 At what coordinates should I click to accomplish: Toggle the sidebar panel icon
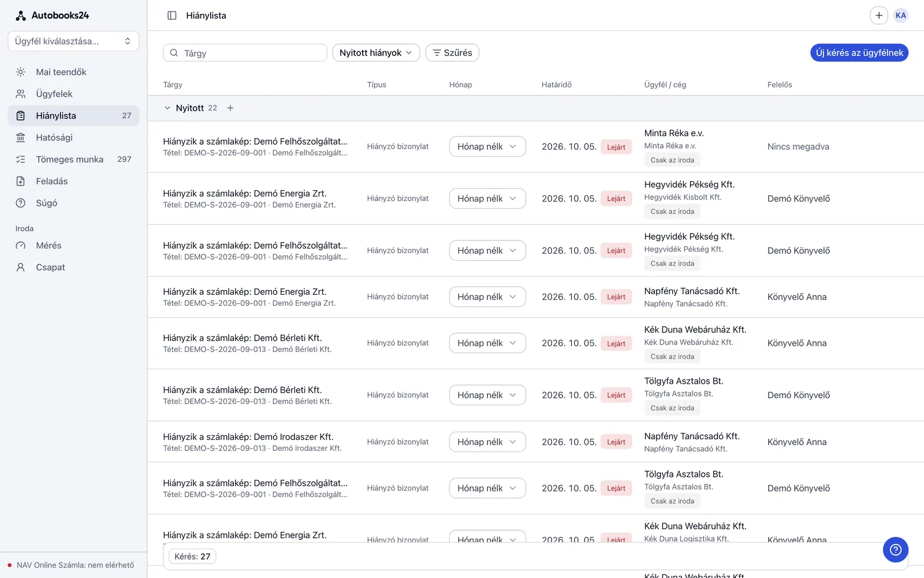[172, 16]
